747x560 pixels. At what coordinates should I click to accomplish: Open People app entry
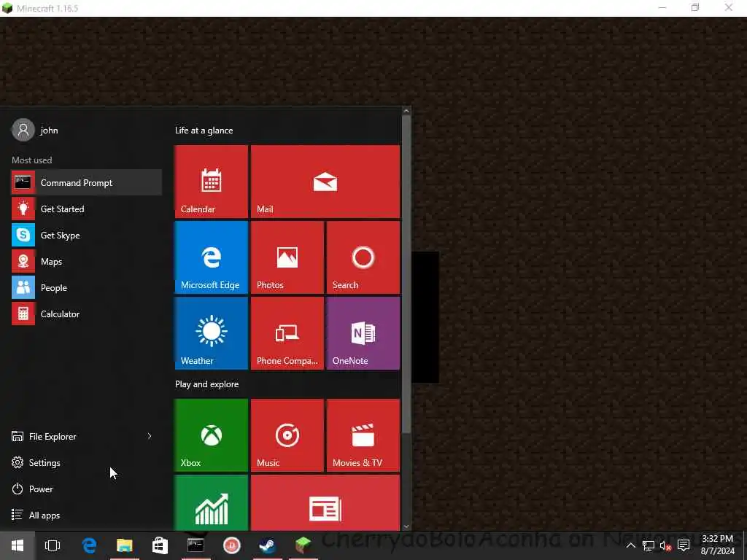click(86, 287)
